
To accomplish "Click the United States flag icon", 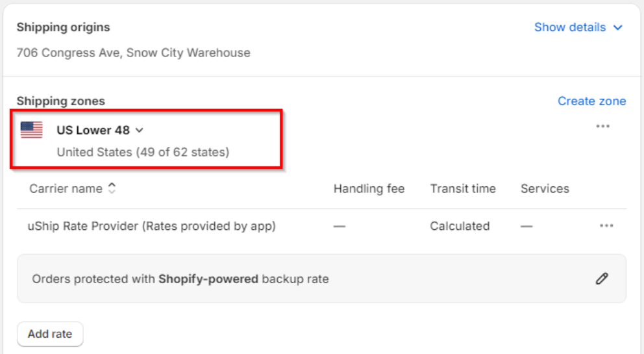I will tap(31, 130).
